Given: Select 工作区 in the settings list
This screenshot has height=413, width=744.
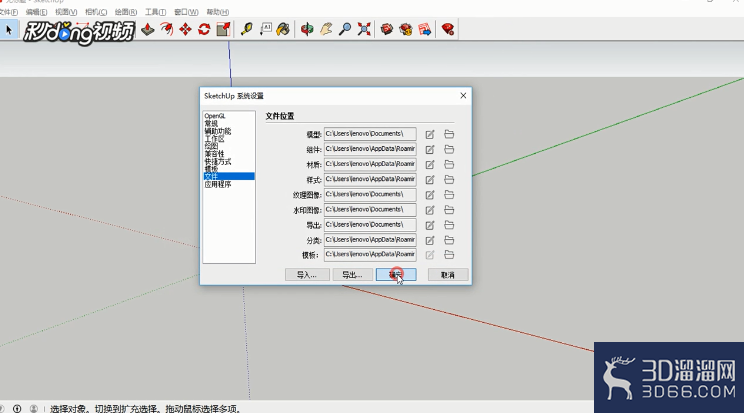Looking at the screenshot, I should pos(214,139).
